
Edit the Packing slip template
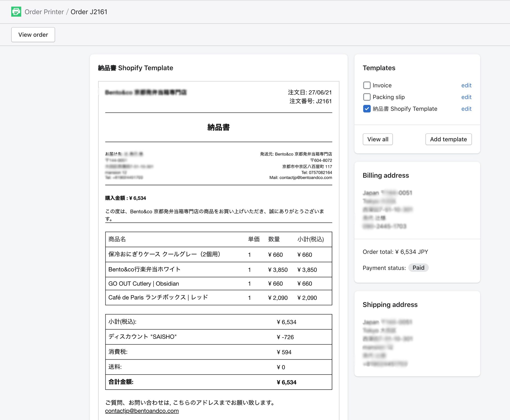[466, 97]
